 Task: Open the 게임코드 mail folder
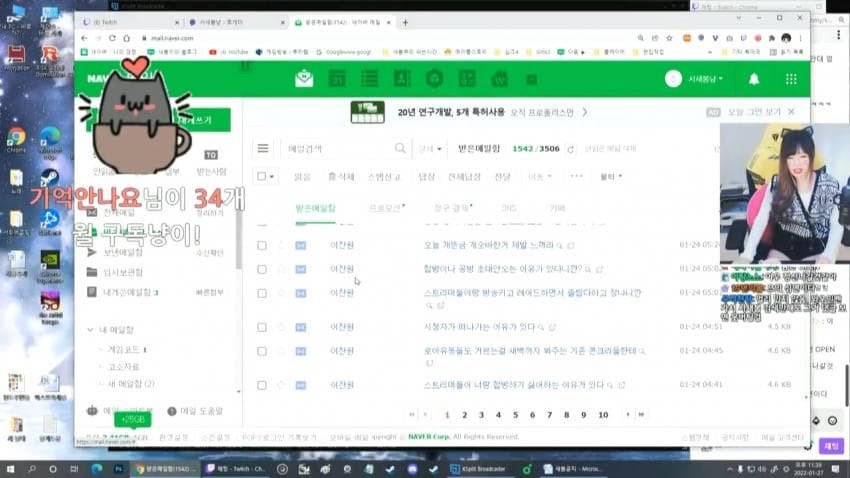click(x=124, y=350)
